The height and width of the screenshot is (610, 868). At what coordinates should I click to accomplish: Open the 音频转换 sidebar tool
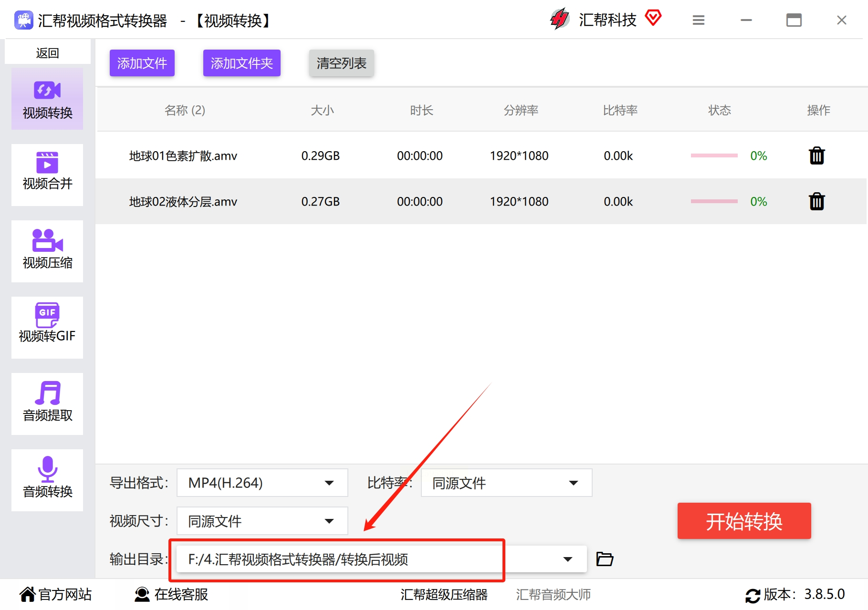[47, 480]
